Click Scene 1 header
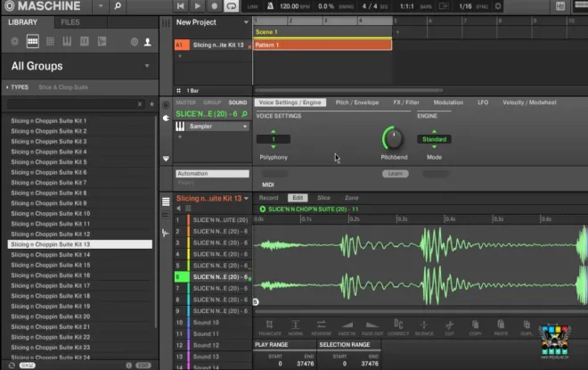The height and width of the screenshot is (370, 588). (x=323, y=32)
